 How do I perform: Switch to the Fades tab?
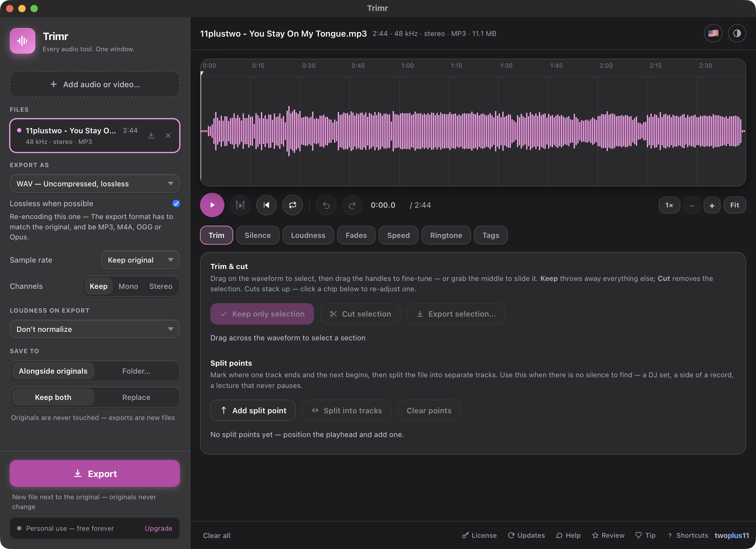point(356,235)
